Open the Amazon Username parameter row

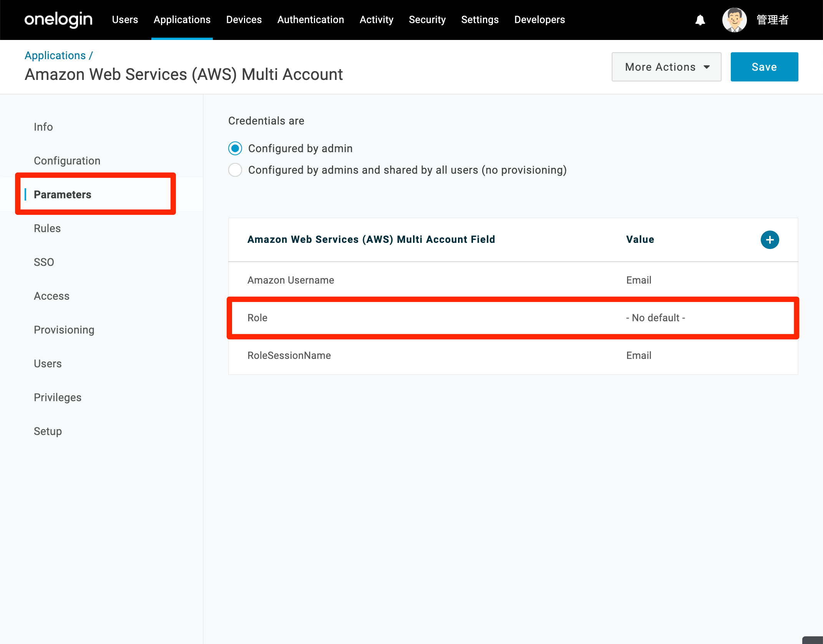pos(513,280)
